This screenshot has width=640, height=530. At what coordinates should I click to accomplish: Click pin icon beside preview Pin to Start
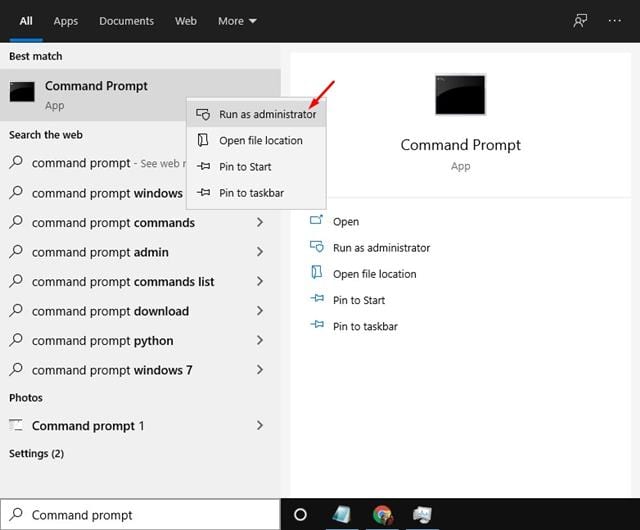[x=317, y=298]
